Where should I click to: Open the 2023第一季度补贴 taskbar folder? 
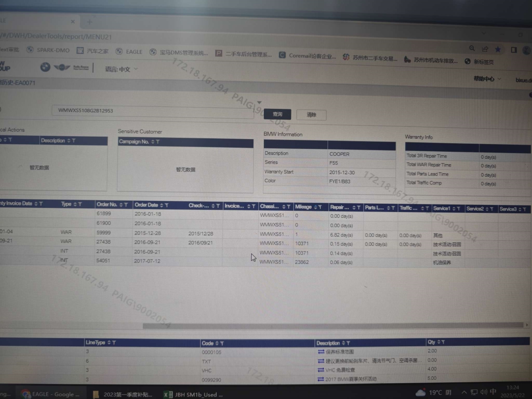pos(123,394)
